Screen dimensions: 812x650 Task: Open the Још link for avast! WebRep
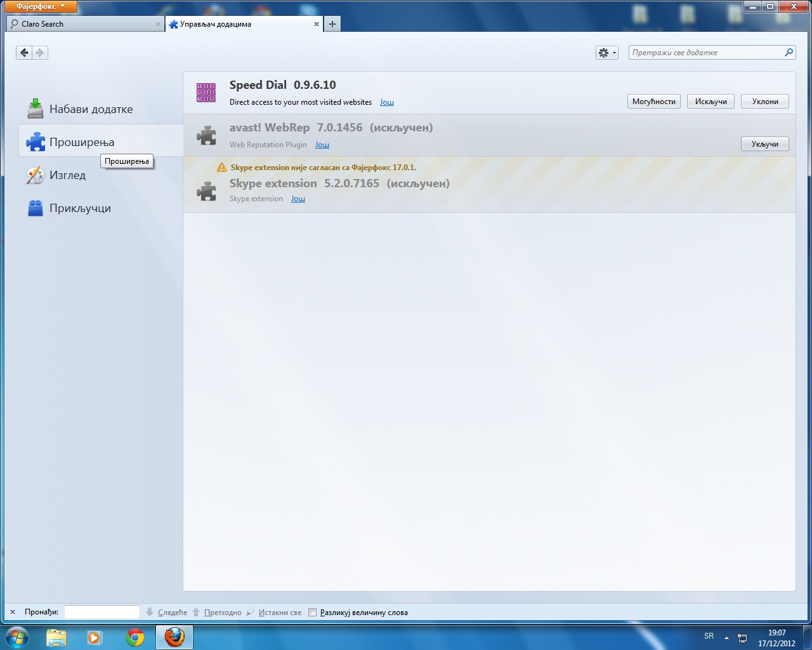coord(322,145)
